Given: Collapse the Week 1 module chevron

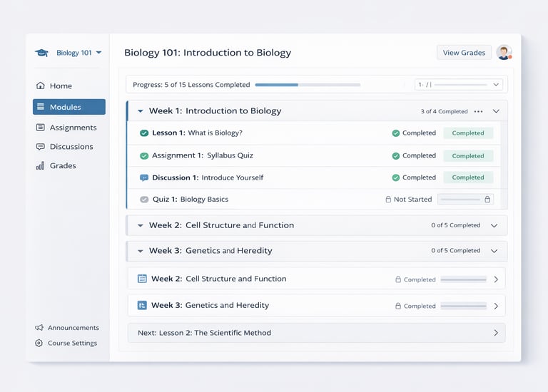Looking at the screenshot, I should (496, 111).
